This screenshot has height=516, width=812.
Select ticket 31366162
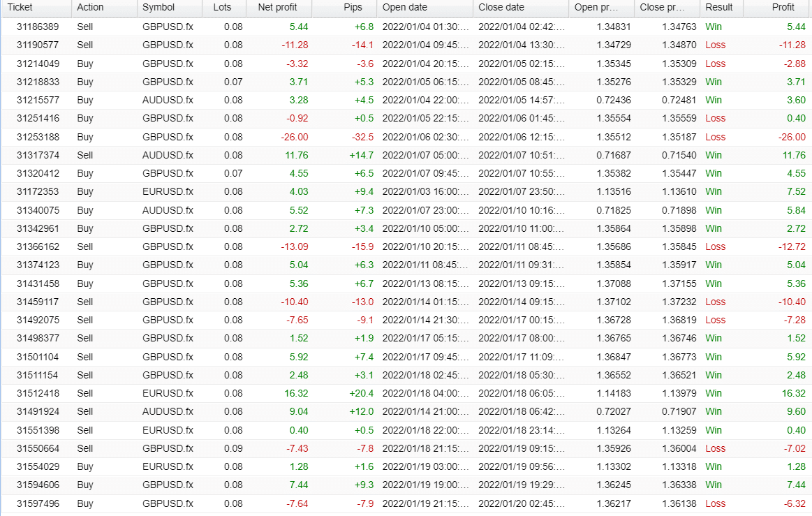pos(38,246)
